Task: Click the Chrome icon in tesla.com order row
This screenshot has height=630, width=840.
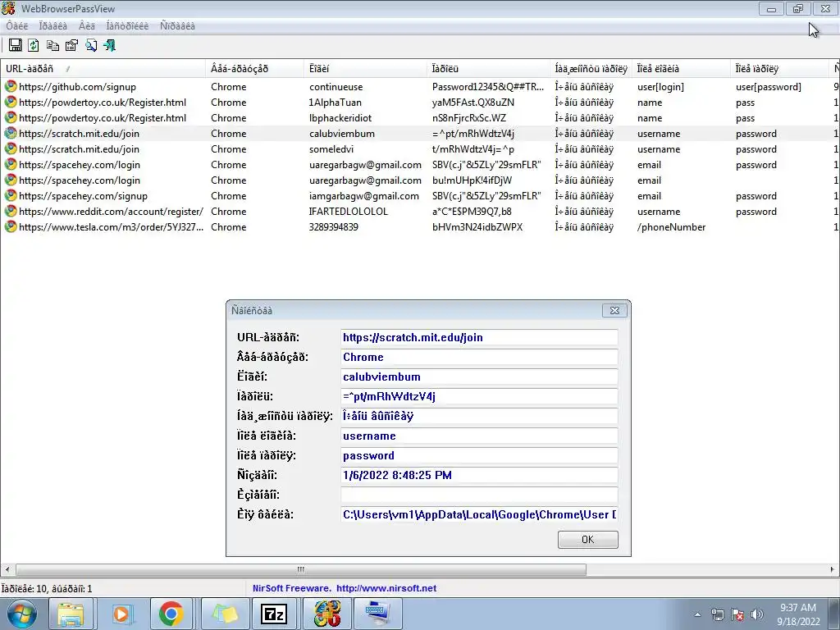Action: [10, 226]
